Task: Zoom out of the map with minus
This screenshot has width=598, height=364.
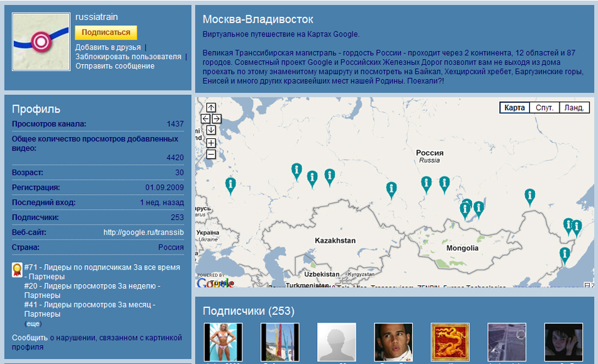Action: tap(211, 154)
